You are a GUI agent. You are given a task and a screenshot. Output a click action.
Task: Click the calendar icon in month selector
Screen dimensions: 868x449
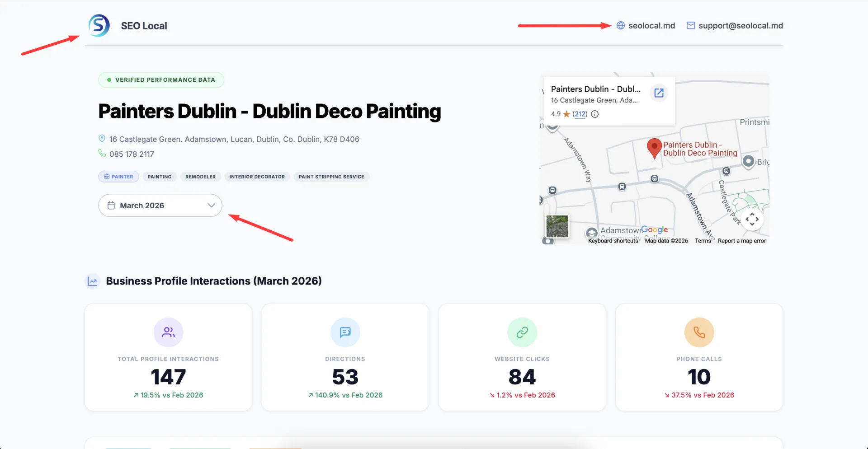[111, 206]
